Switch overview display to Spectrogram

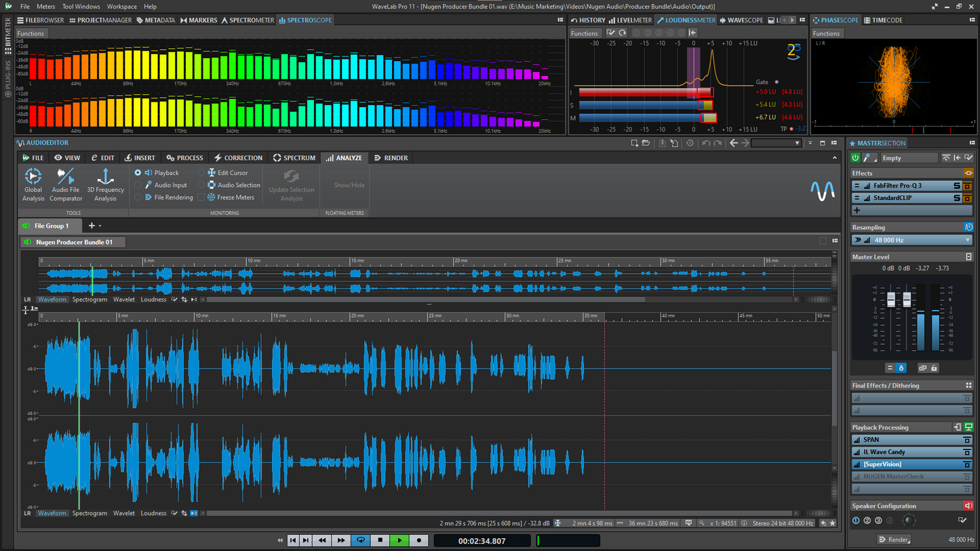90,300
